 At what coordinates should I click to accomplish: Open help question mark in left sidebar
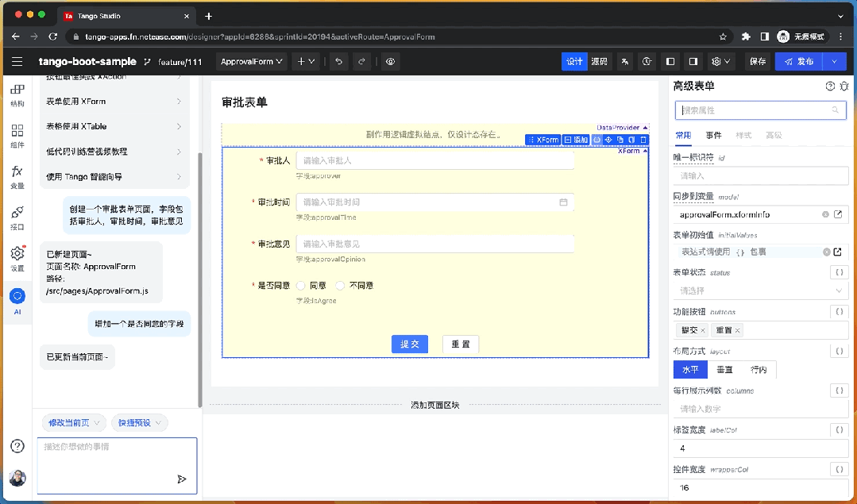click(17, 446)
